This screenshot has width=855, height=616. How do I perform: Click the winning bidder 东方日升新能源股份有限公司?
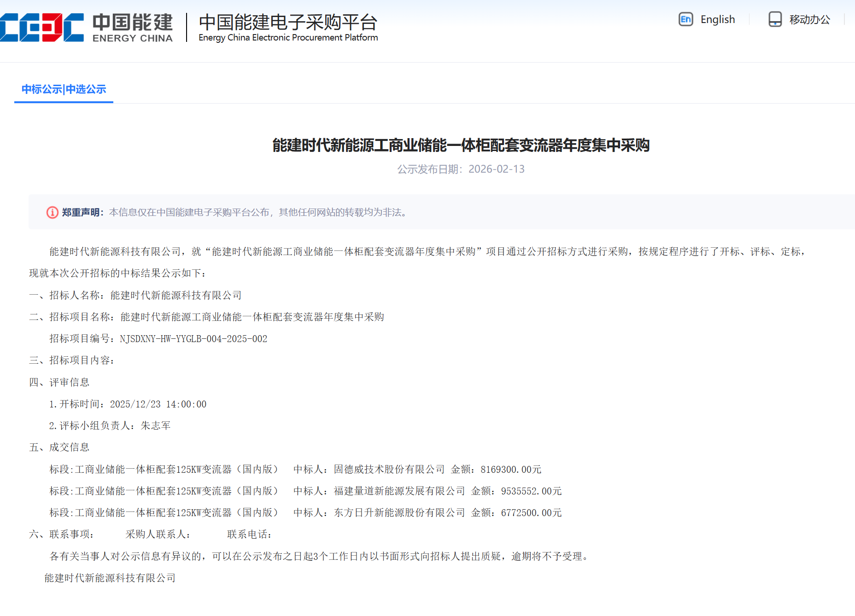(x=399, y=513)
